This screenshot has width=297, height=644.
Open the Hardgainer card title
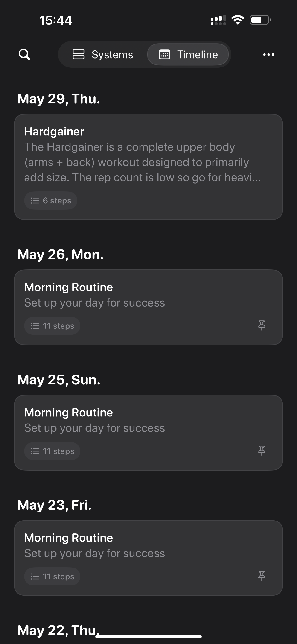pyautogui.click(x=54, y=132)
